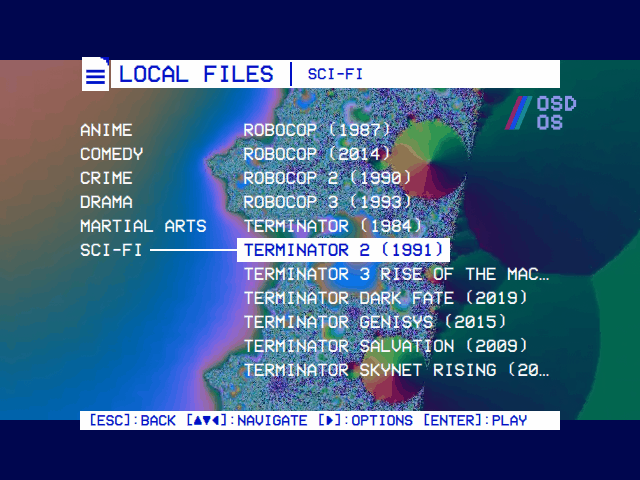Pick Robocop 3 (1993)

[327, 202]
